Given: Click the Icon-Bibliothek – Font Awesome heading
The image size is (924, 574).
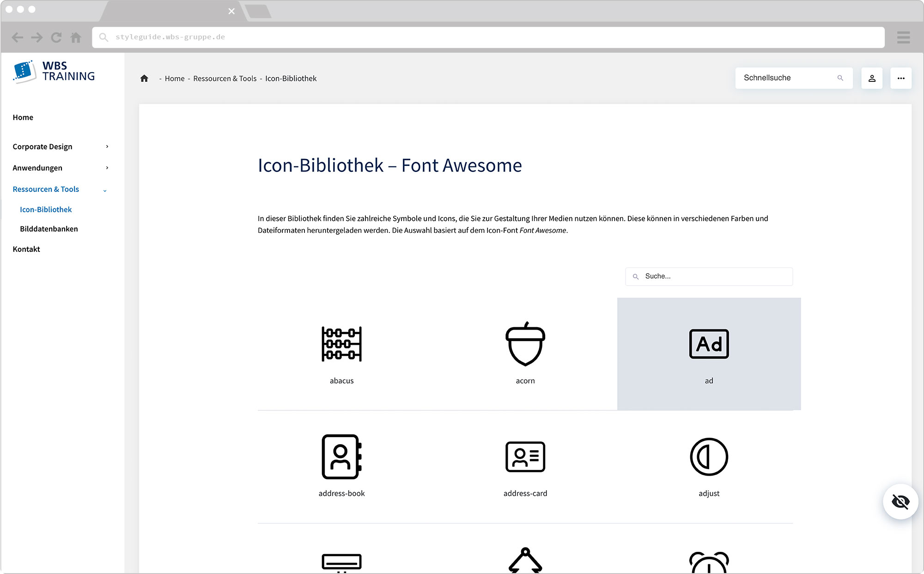Looking at the screenshot, I should [389, 165].
